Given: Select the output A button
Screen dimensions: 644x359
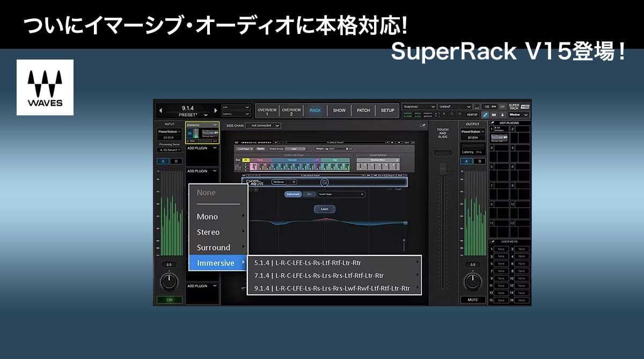Looking at the screenshot, I should pos(466,161).
